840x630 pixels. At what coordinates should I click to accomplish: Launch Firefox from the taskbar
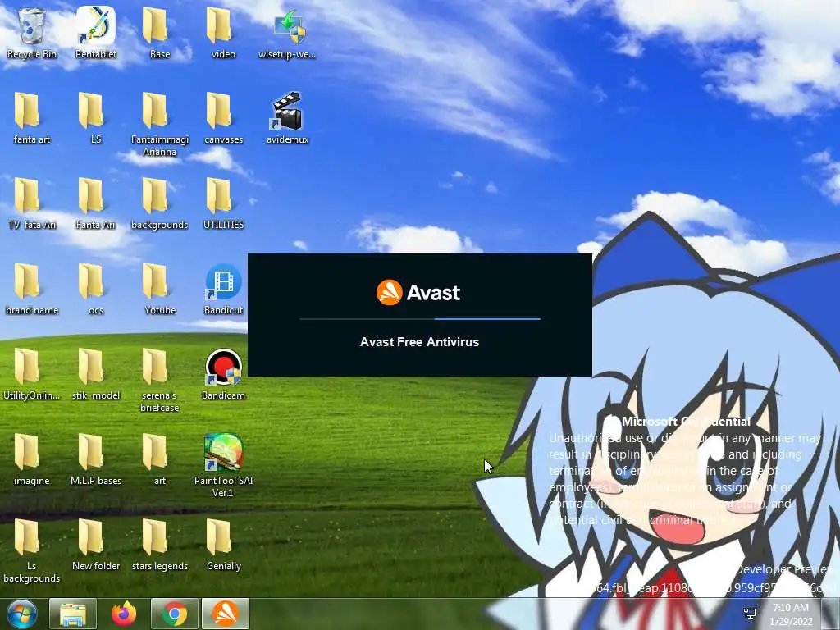(x=124, y=614)
